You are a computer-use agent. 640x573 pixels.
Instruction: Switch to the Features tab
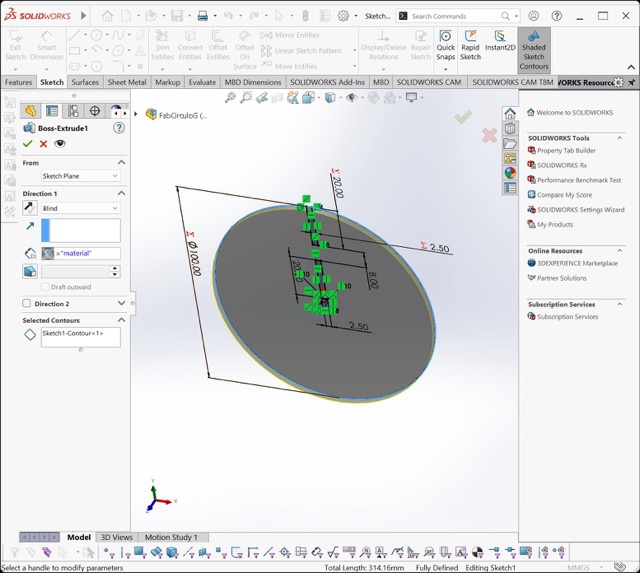[x=18, y=82]
